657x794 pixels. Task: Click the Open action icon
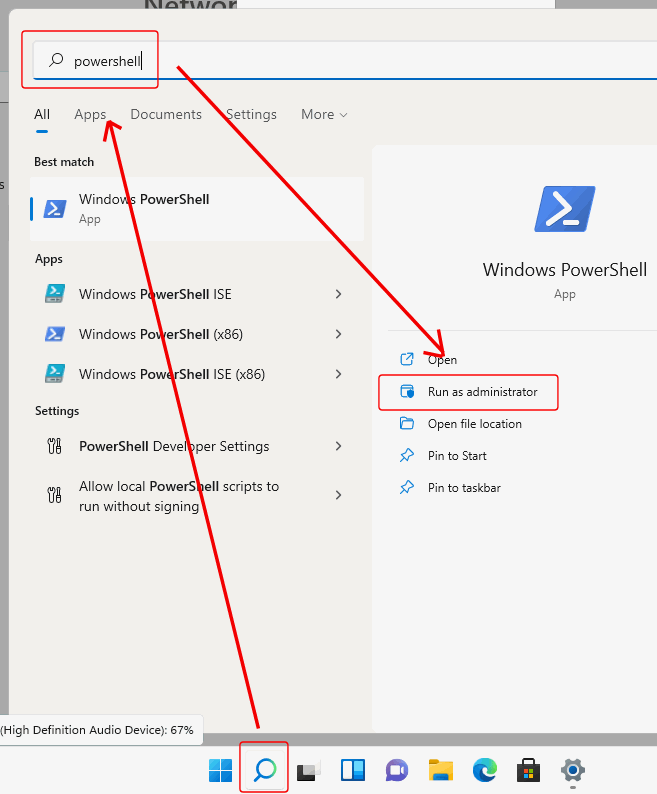[407, 359]
